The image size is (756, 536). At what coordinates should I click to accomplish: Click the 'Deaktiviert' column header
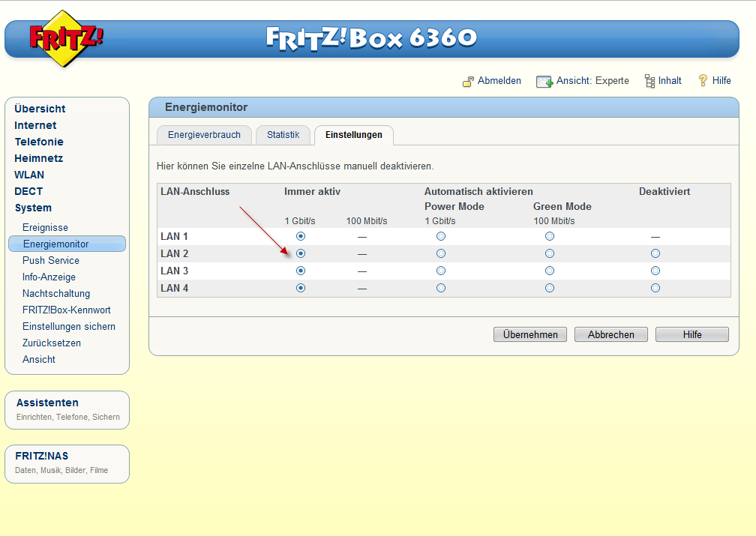tap(664, 192)
